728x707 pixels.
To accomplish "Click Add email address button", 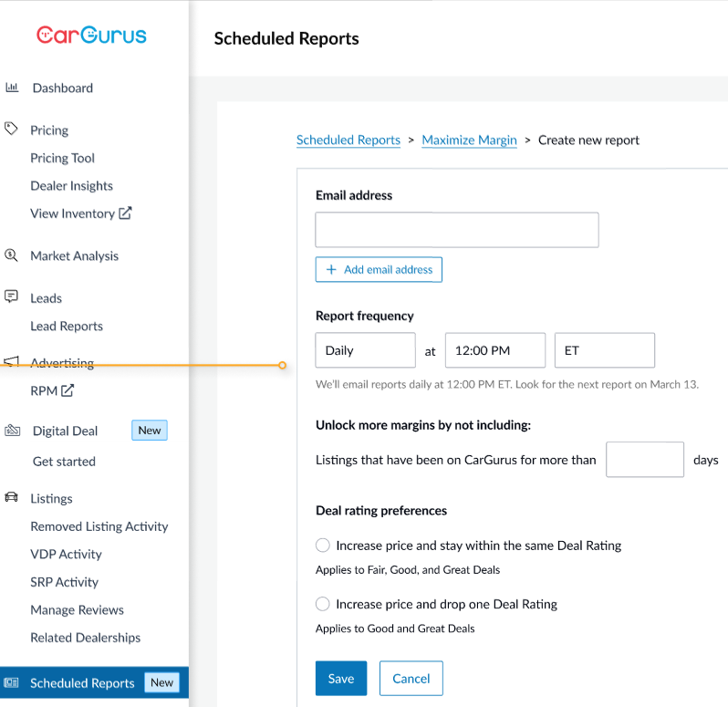I will pos(379,269).
